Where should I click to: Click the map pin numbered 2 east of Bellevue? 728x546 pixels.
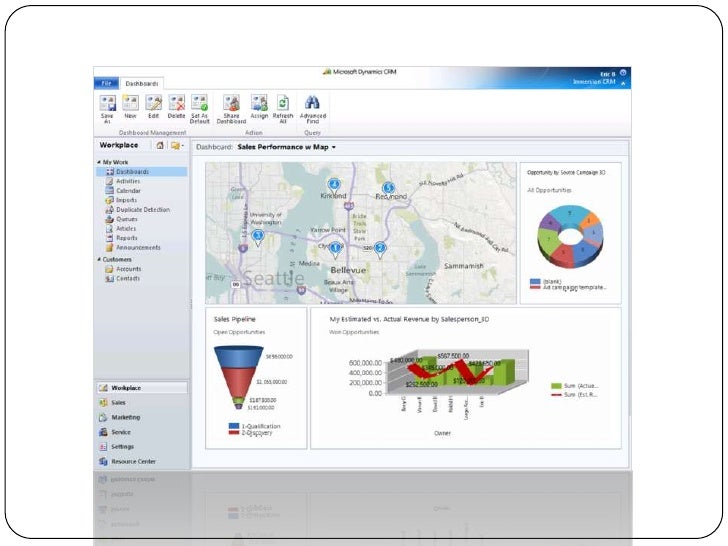(x=380, y=250)
